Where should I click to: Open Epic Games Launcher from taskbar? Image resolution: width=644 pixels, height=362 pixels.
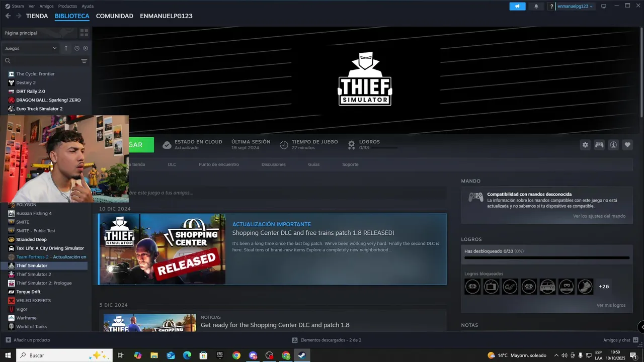click(220, 355)
